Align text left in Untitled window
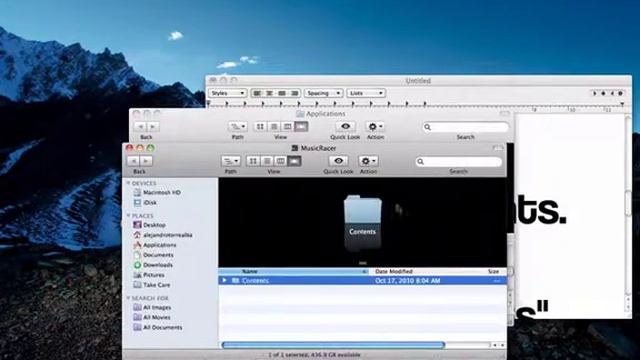640x360 pixels. pos(257,93)
